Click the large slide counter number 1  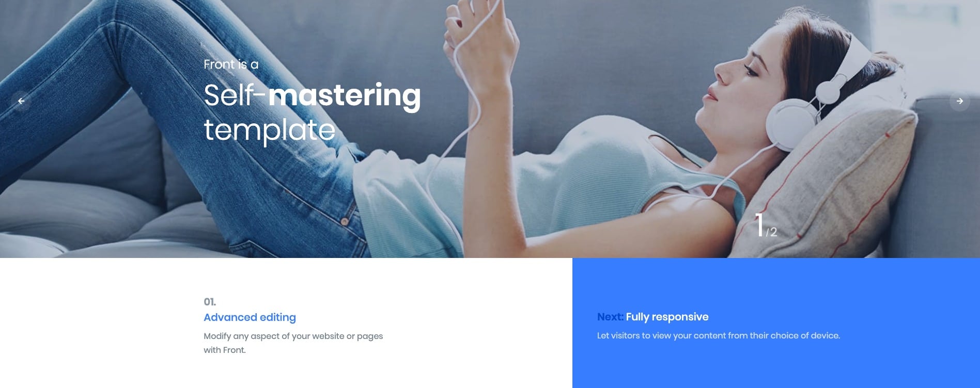(759, 225)
